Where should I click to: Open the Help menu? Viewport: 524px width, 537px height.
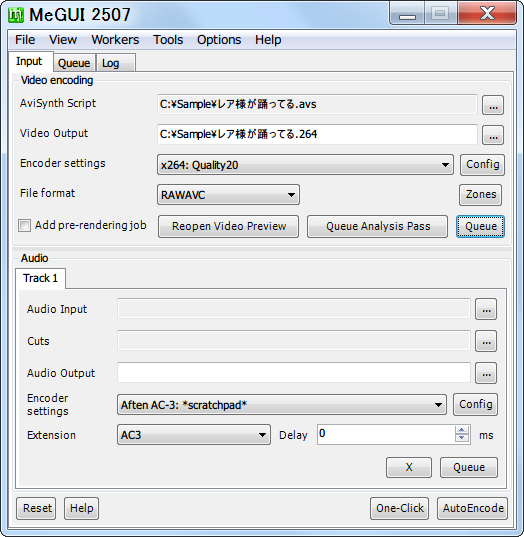pos(268,40)
